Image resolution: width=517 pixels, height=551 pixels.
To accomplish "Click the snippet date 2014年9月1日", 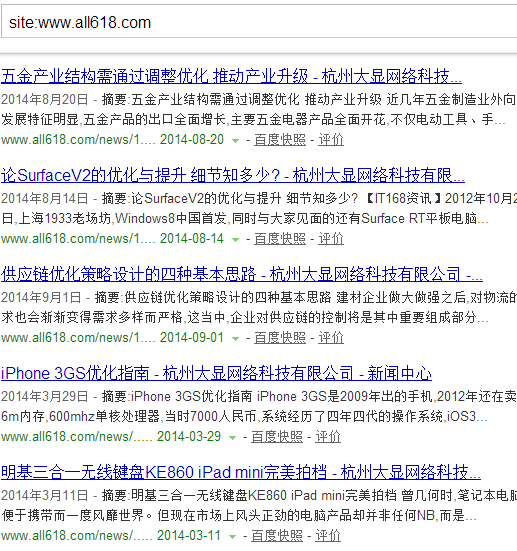I will pos(41,298).
